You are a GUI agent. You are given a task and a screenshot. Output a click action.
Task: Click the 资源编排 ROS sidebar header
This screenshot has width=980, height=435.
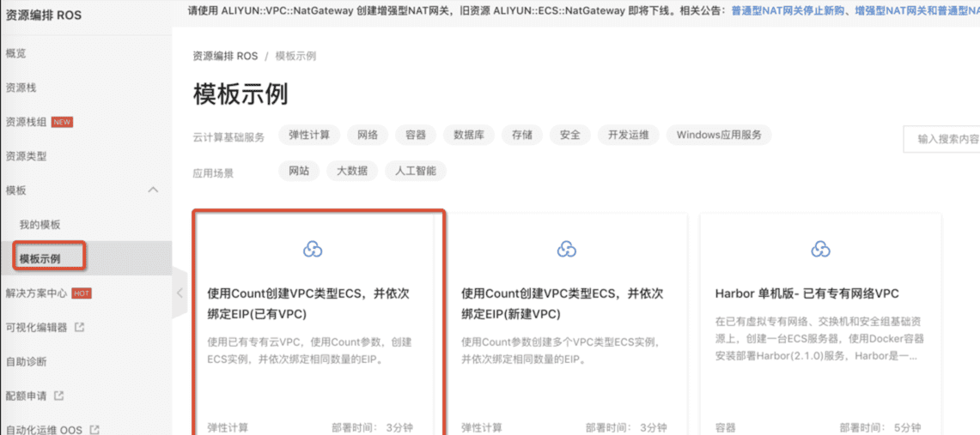click(x=43, y=15)
